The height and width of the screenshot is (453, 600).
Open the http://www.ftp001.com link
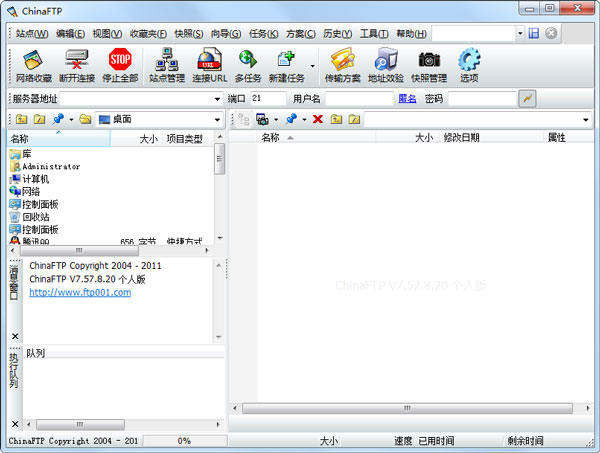[x=80, y=292]
